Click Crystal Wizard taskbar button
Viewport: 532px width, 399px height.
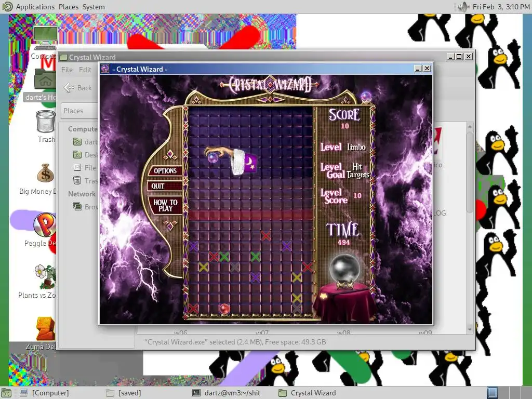click(308, 393)
